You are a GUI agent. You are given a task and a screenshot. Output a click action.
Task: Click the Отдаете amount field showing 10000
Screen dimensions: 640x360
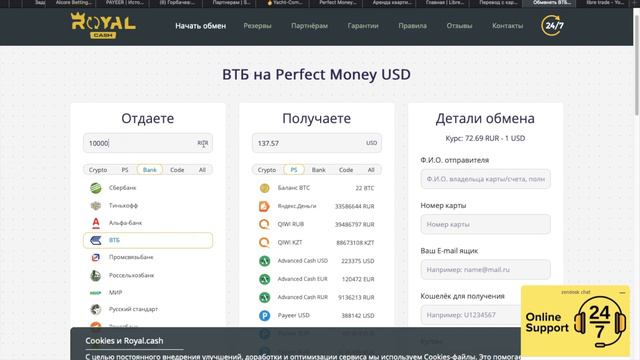point(148,143)
